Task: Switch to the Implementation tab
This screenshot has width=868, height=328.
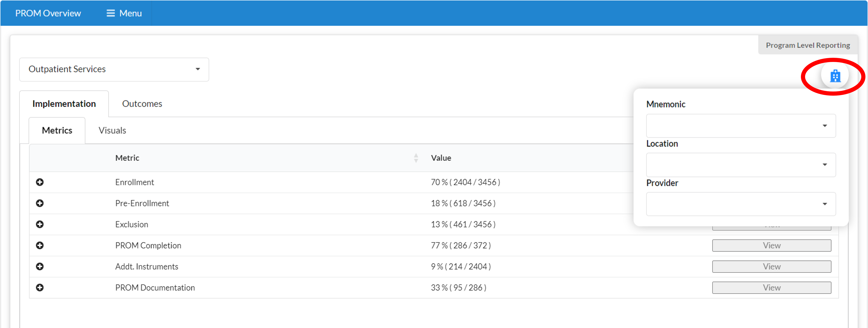Action: [64, 104]
